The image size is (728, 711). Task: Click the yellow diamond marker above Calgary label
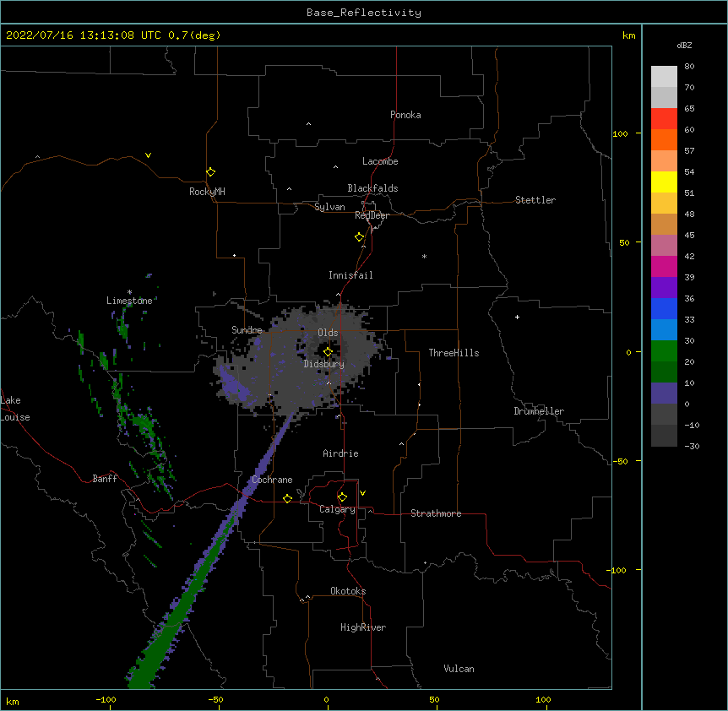click(342, 497)
